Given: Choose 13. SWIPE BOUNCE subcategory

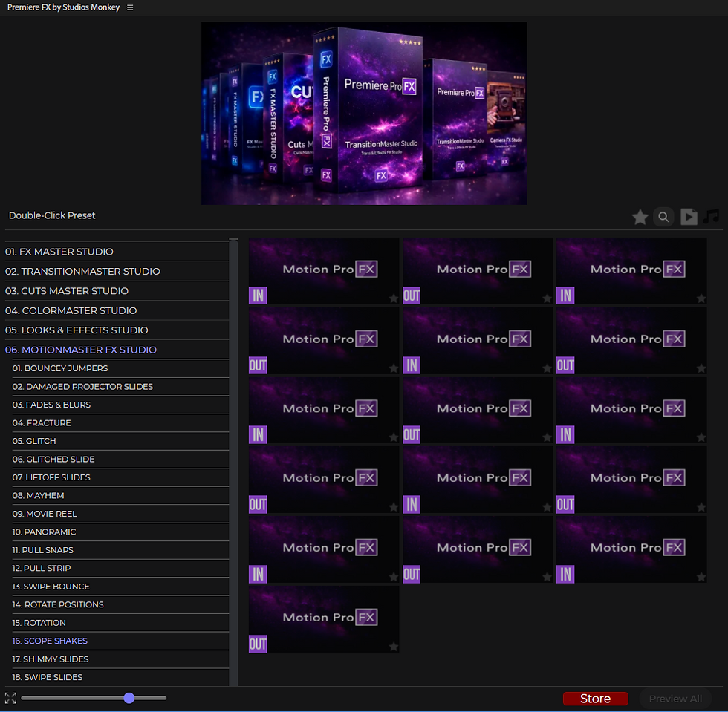Looking at the screenshot, I should 120,587.
